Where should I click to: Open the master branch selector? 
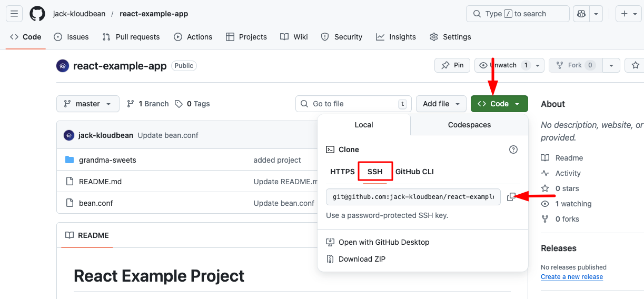[x=88, y=104]
